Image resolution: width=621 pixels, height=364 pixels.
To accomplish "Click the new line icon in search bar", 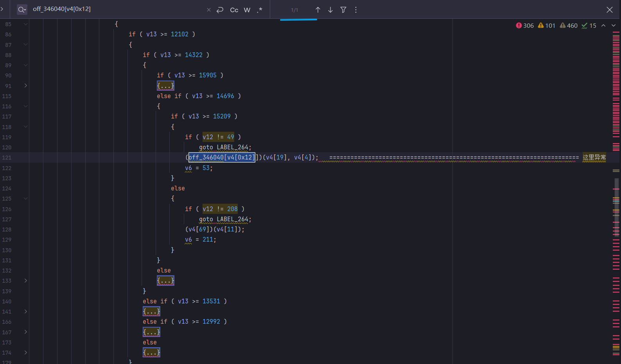I will click(220, 10).
